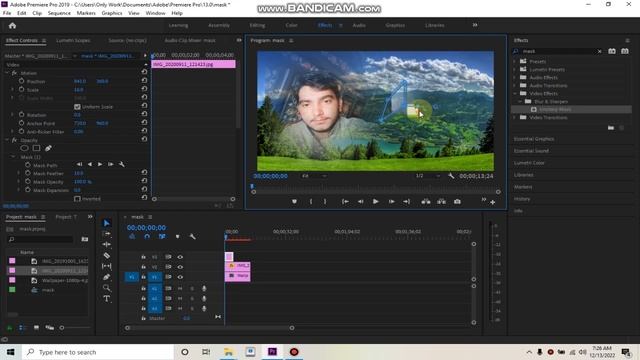This screenshot has width=640, height=360.
Task: Expand the Audio Effects folder
Action: 515,77
